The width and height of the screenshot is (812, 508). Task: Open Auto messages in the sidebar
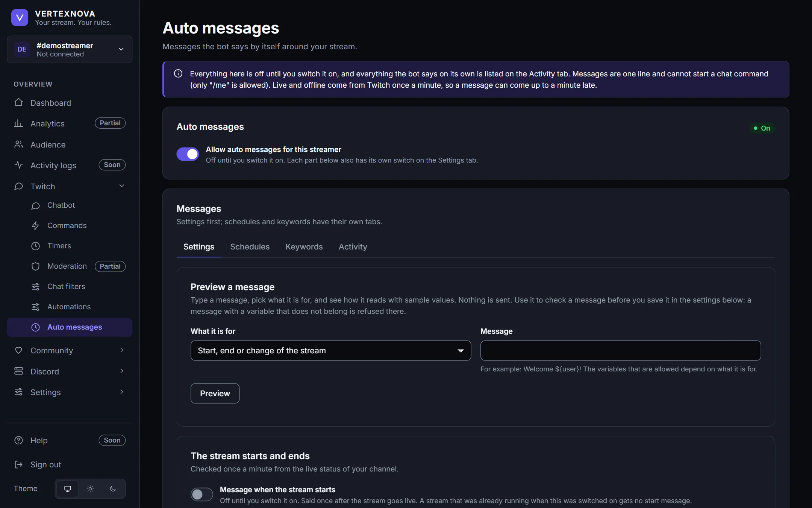pos(70,327)
